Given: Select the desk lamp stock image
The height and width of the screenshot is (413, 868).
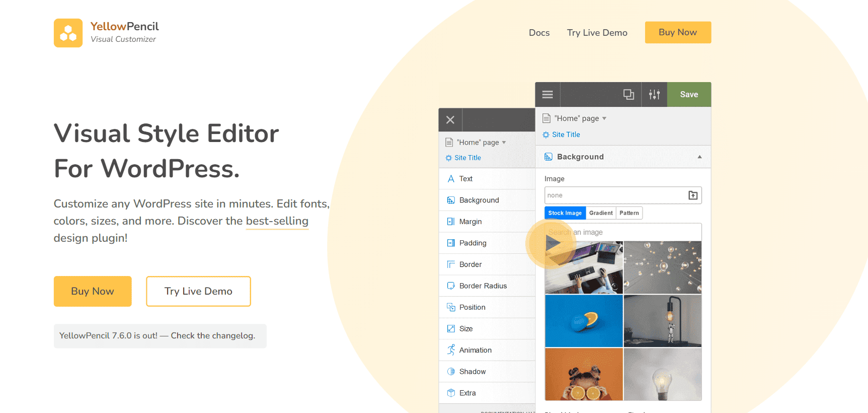Looking at the screenshot, I should (662, 321).
